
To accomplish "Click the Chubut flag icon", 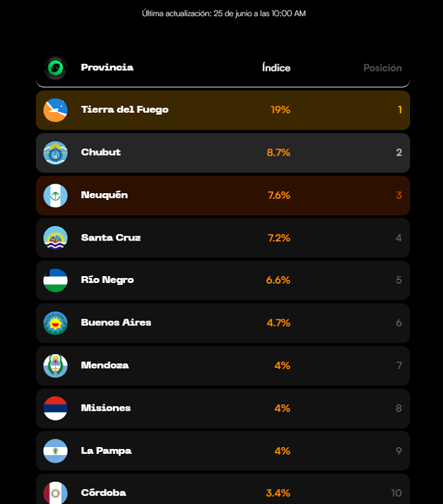I will coord(55,153).
